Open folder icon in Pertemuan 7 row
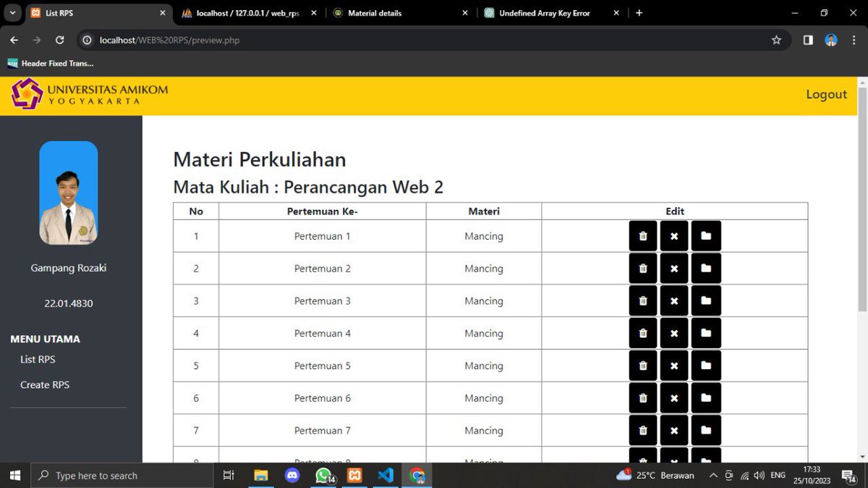 tap(706, 430)
